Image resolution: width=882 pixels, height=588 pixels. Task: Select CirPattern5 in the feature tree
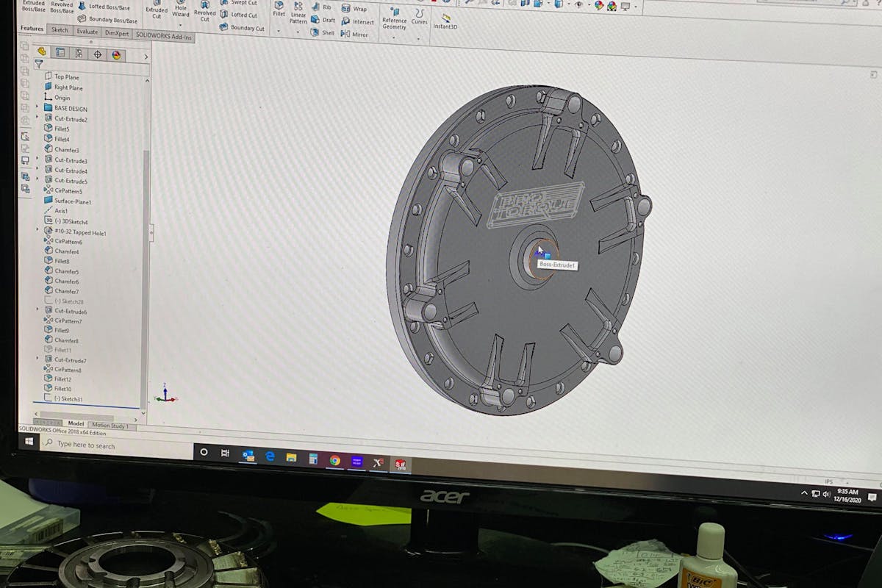pyautogui.click(x=68, y=191)
